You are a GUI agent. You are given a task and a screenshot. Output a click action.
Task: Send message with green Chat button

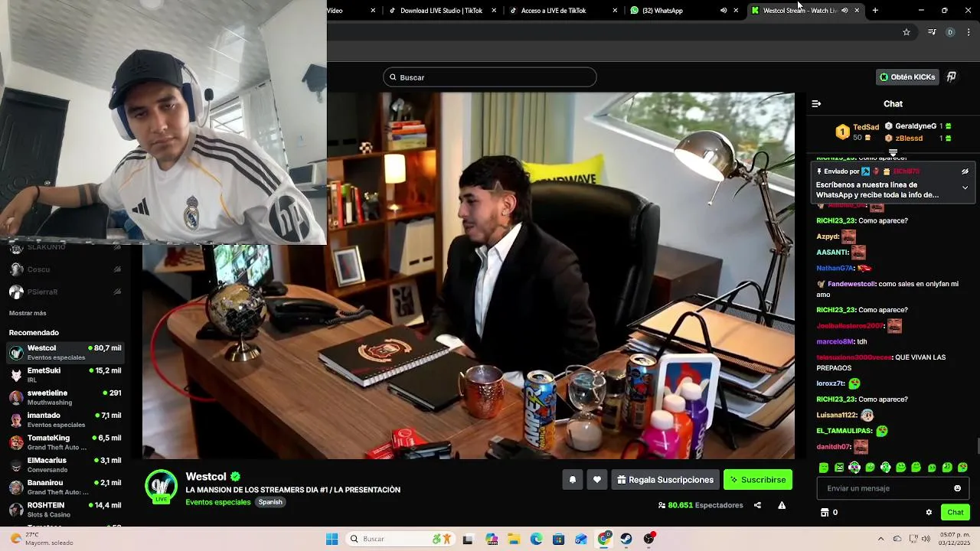[955, 513]
